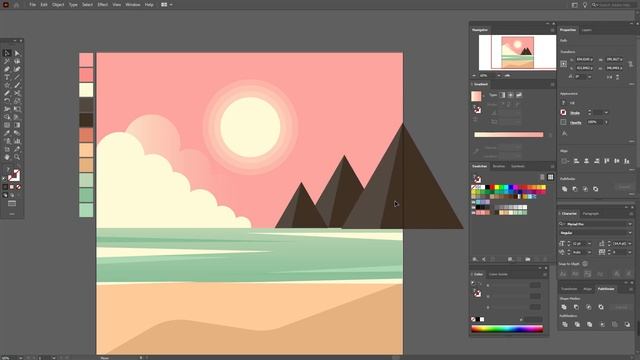
Task: Choose Linear gradient type
Action: click(502, 95)
